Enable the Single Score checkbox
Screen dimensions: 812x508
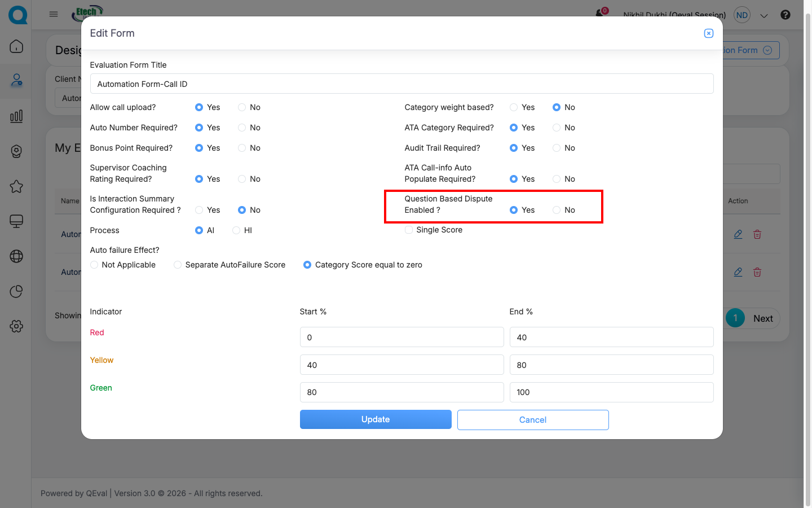coord(409,230)
